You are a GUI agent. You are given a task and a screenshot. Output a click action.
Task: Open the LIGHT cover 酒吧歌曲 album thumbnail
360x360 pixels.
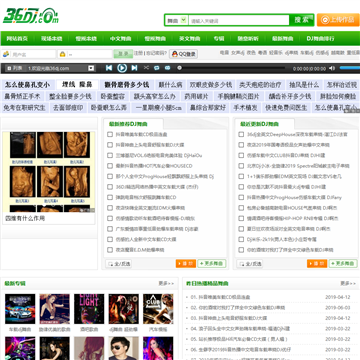click(x=89, y=309)
